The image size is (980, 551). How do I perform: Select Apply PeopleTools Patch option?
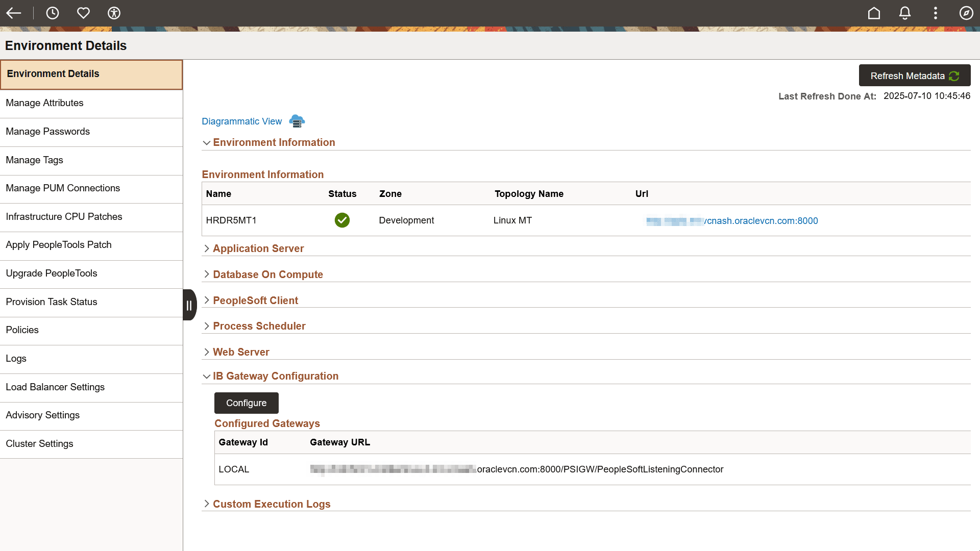(58, 244)
